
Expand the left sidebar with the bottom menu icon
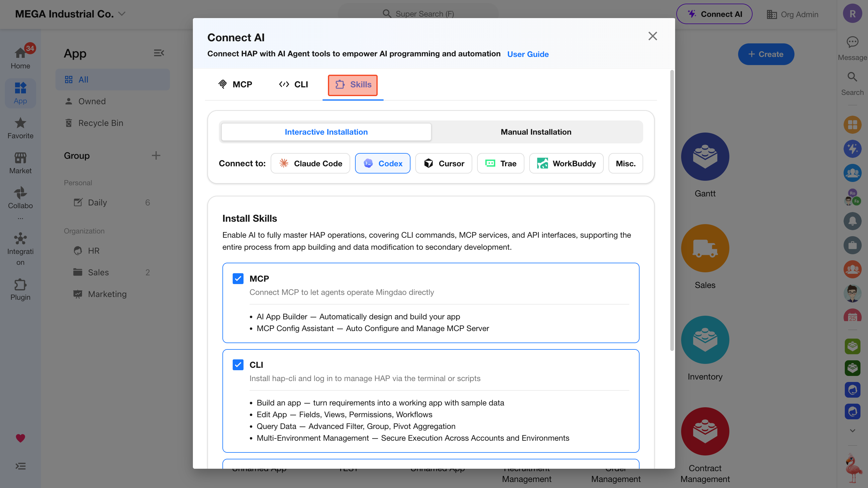click(x=20, y=466)
